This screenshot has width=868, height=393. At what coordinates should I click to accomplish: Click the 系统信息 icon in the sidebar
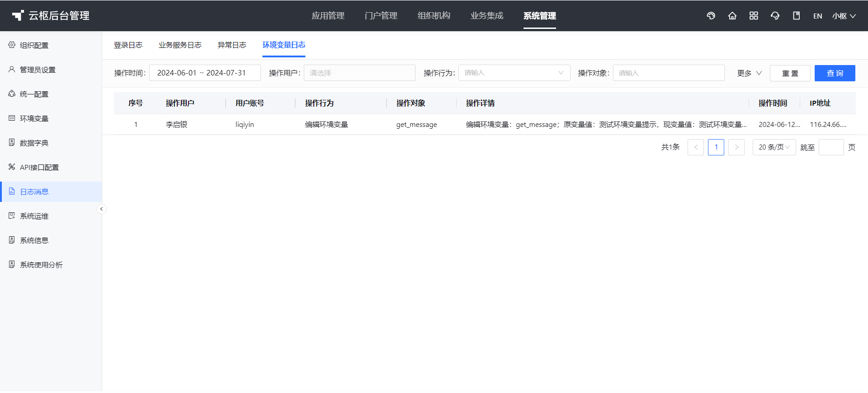coord(12,240)
